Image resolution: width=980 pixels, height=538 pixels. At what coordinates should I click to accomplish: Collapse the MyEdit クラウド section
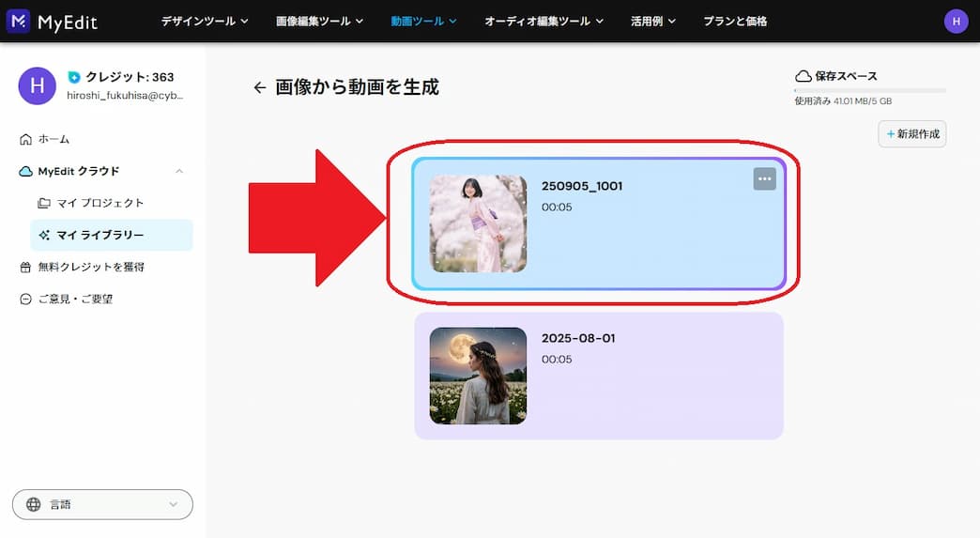[179, 171]
